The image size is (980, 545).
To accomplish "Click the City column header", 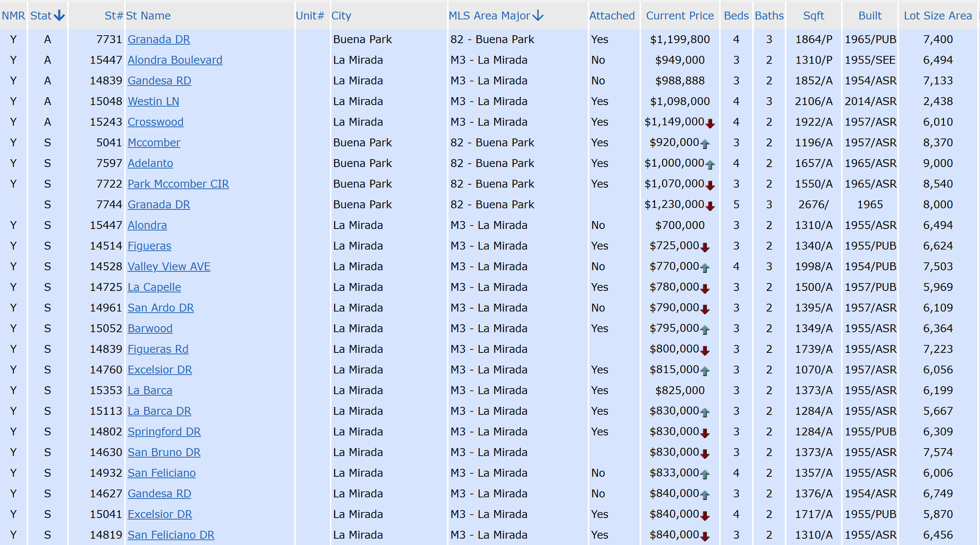I will 341,16.
